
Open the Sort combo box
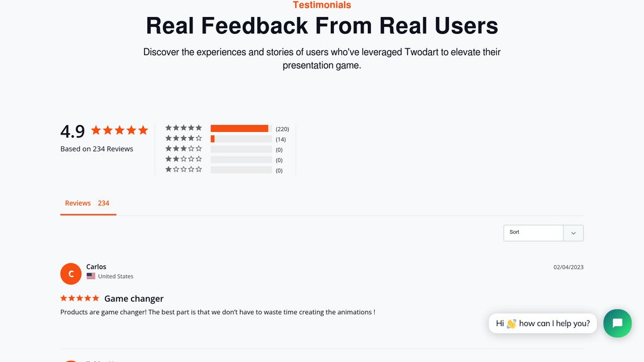point(533,233)
